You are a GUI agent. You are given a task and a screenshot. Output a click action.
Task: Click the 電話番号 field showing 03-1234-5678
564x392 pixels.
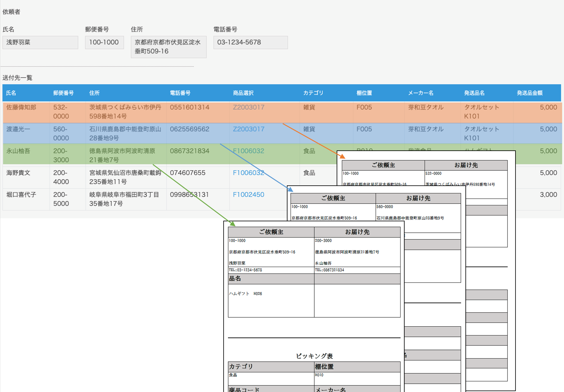tap(251, 42)
